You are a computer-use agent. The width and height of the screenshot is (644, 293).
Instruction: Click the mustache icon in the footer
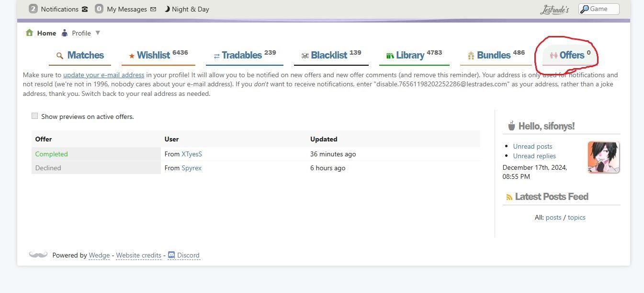(38, 255)
